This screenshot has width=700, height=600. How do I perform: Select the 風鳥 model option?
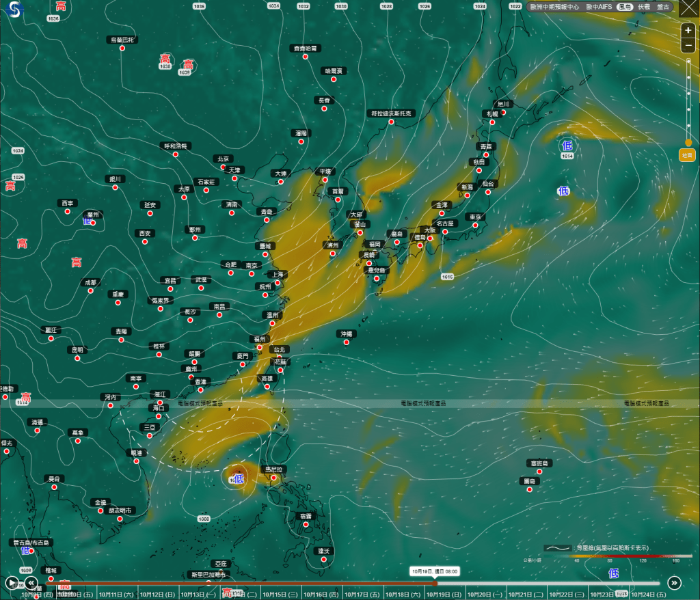624,7
